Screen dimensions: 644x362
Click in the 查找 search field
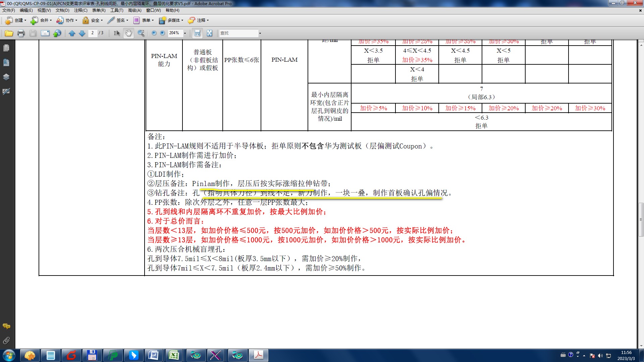click(238, 33)
